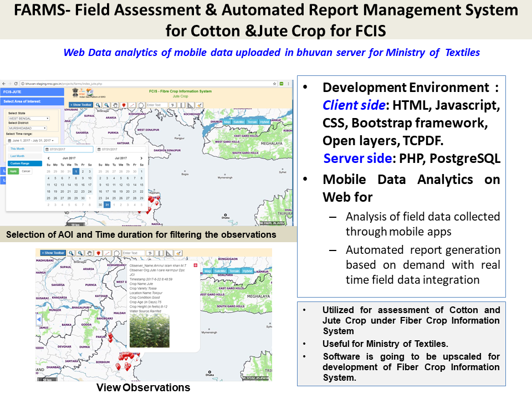The height and width of the screenshot is (399, 532).
Task: Click zoom-in magnifier in View Observations toolbar
Action: (x=71, y=253)
